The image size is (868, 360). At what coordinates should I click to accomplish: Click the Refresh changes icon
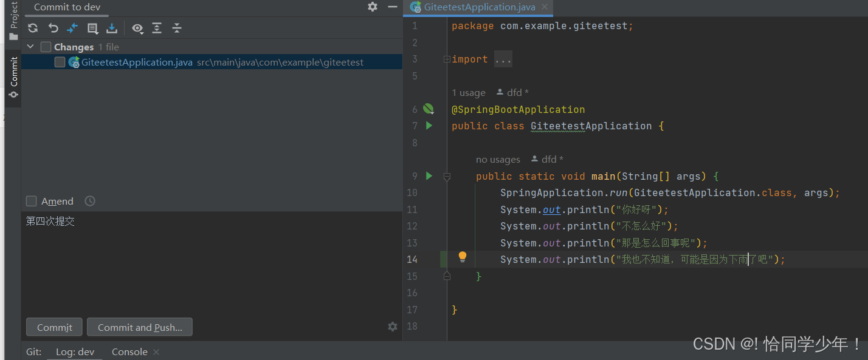click(33, 28)
